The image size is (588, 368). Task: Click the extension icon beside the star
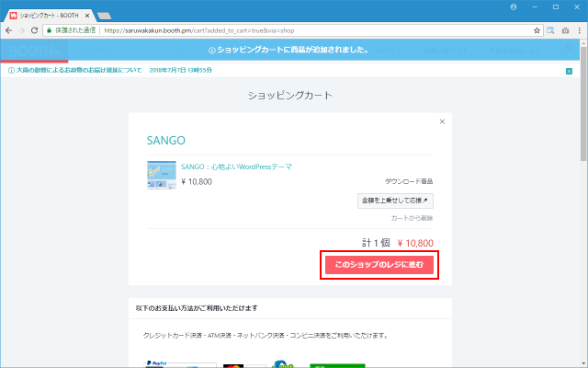(x=550, y=30)
